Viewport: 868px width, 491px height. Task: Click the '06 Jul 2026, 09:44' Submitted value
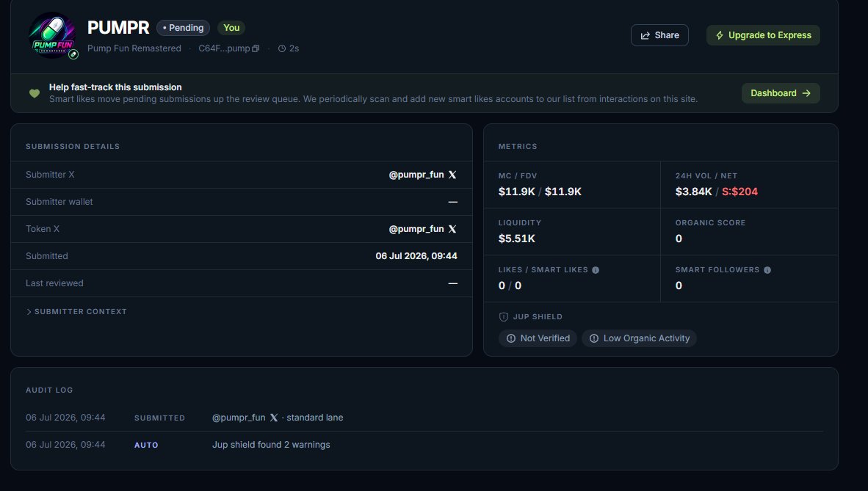[416, 256]
